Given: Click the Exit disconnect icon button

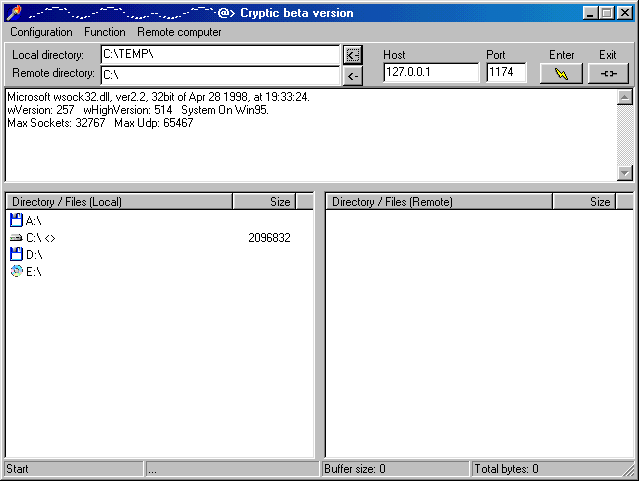Looking at the screenshot, I should click(608, 74).
